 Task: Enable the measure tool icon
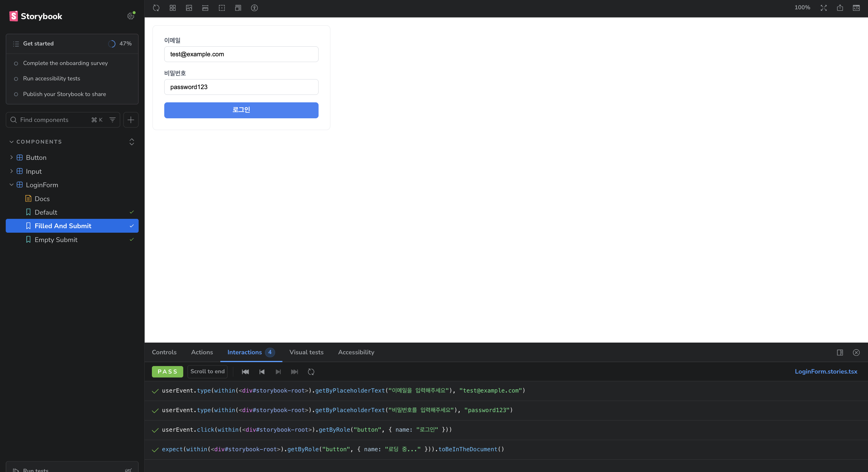click(205, 8)
